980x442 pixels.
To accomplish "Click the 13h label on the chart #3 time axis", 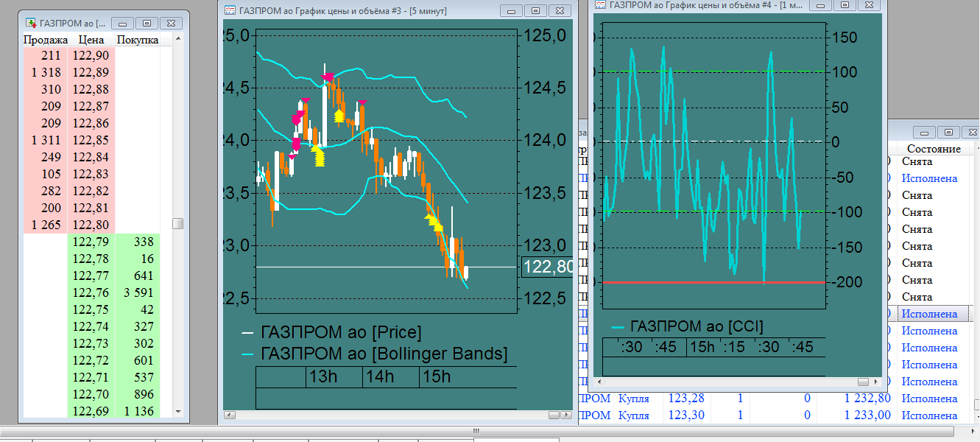I will (323, 376).
